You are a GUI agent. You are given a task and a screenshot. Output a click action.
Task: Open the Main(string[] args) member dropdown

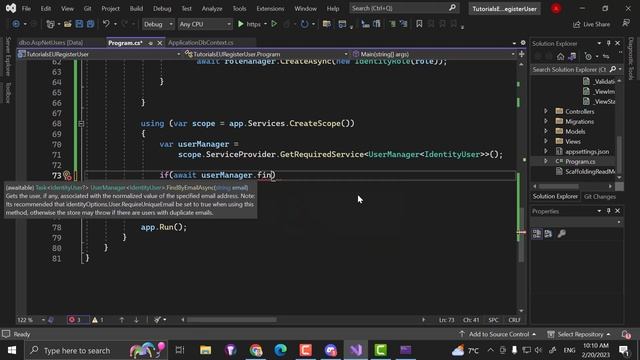coord(433,54)
